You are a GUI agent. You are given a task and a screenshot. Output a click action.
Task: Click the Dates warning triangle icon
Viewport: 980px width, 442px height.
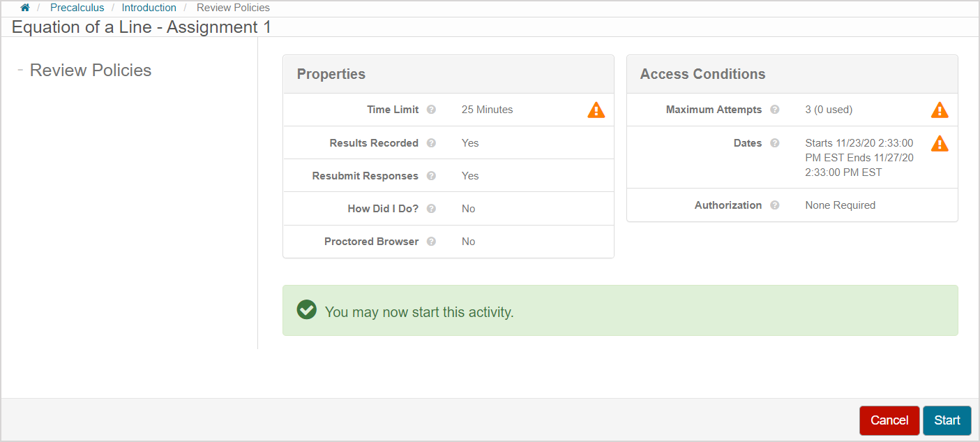(x=940, y=144)
